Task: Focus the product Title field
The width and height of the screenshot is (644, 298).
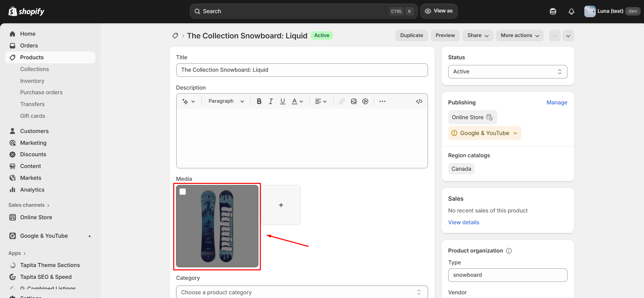Action: 302,70
